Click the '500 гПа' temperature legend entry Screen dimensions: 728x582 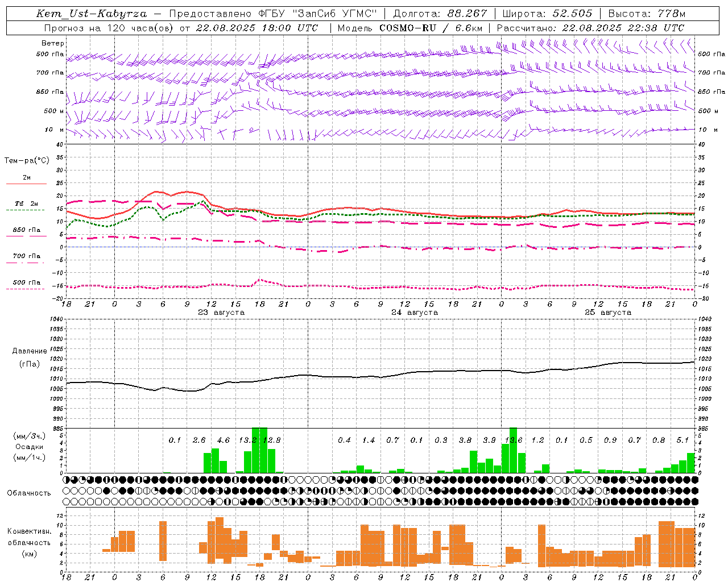point(27,282)
